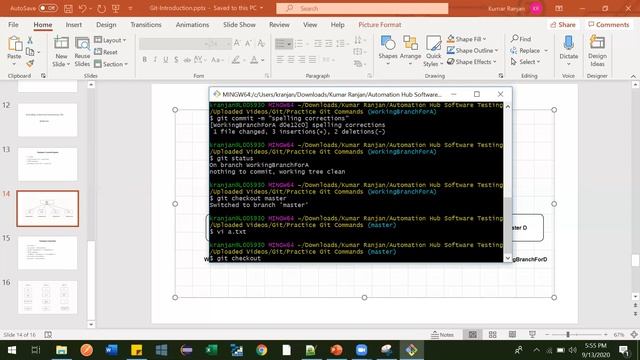Image resolution: width=640 pixels, height=360 pixels.
Task: Collapse the ribbon
Action: [633, 76]
